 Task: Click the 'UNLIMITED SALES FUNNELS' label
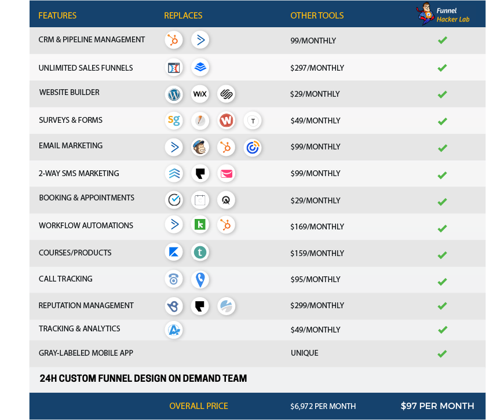(86, 68)
